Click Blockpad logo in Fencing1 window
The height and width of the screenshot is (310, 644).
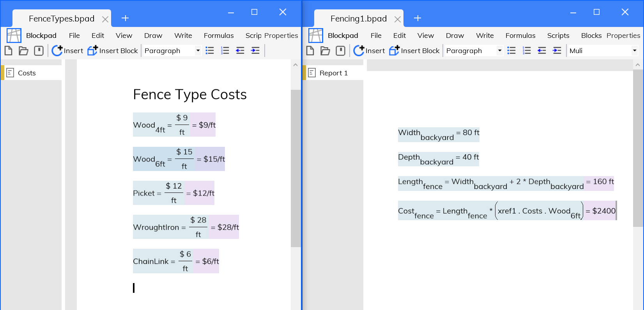click(x=315, y=36)
